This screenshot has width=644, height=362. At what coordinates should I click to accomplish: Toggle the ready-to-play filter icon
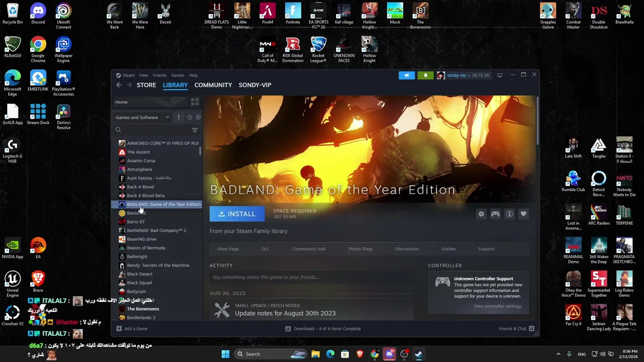point(198,117)
